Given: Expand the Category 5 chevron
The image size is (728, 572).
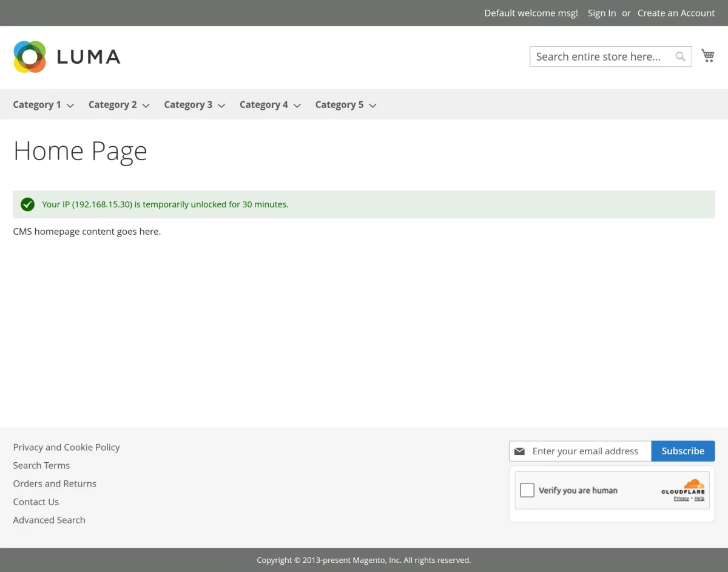Looking at the screenshot, I should point(372,106).
